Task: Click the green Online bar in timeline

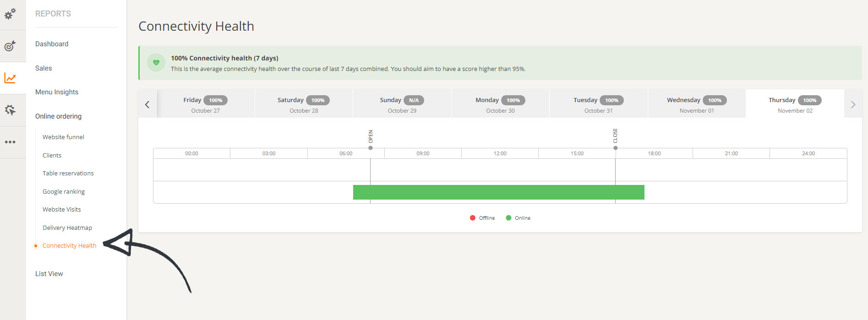Action: pos(498,192)
